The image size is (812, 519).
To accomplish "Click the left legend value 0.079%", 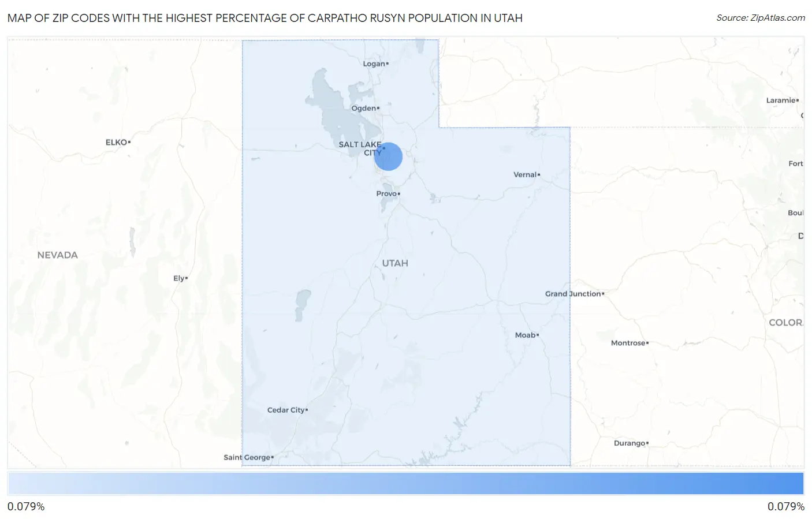I will 26,507.
